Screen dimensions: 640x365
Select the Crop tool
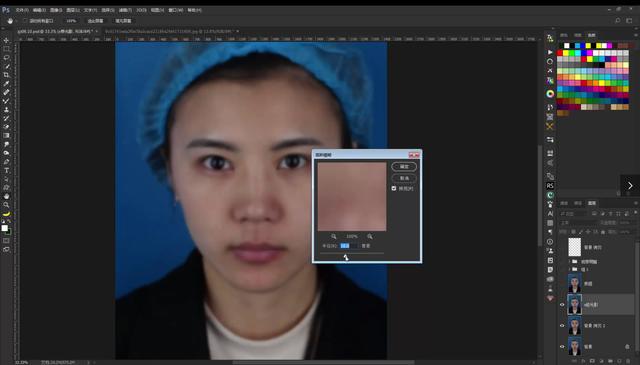6,75
